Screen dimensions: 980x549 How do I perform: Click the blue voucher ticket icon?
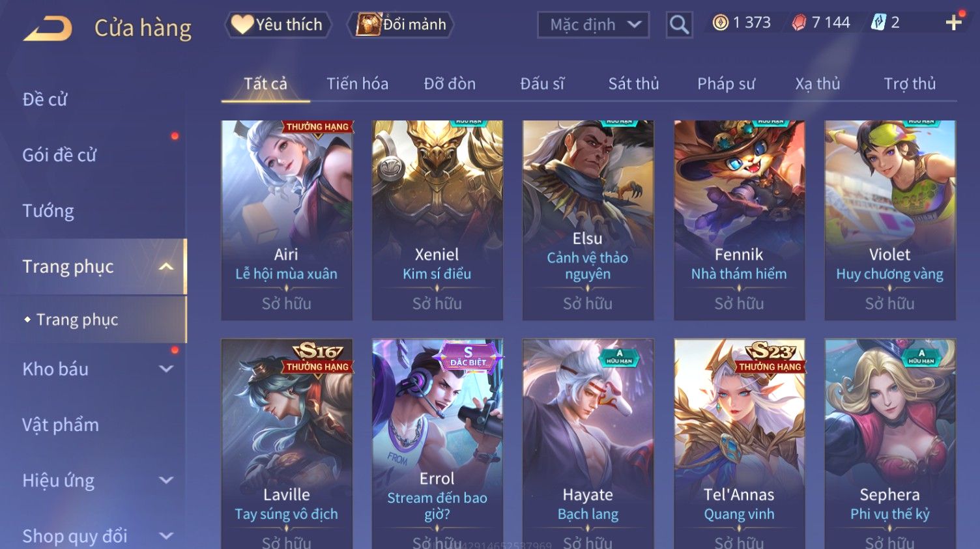click(x=878, y=23)
